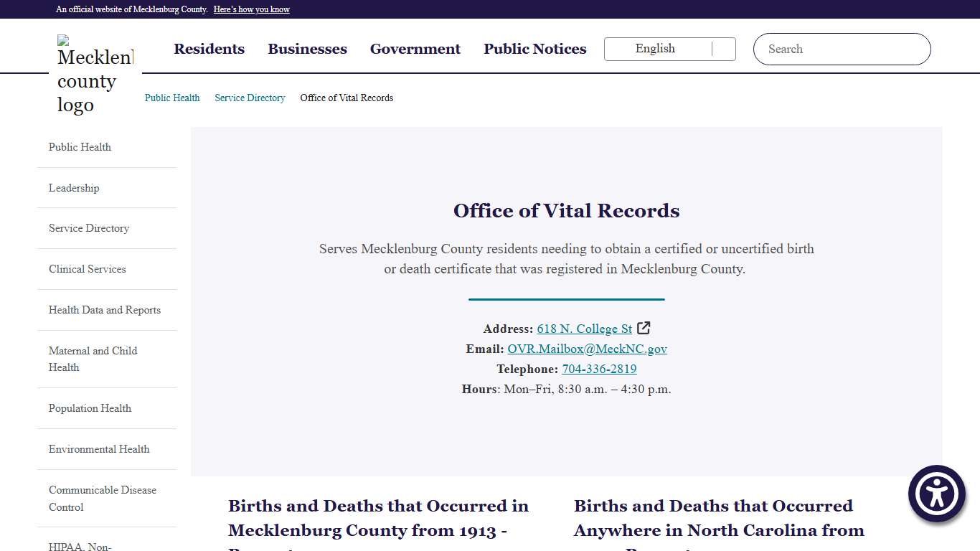Screen dimensions: 980x551
Task: Click Here's how you know link
Action: 251,9
